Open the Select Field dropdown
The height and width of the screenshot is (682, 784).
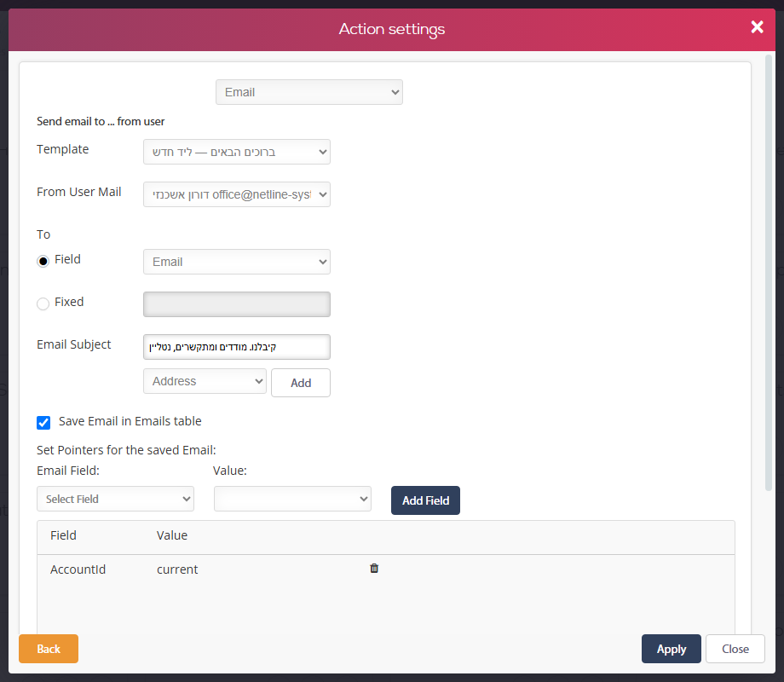pos(115,499)
